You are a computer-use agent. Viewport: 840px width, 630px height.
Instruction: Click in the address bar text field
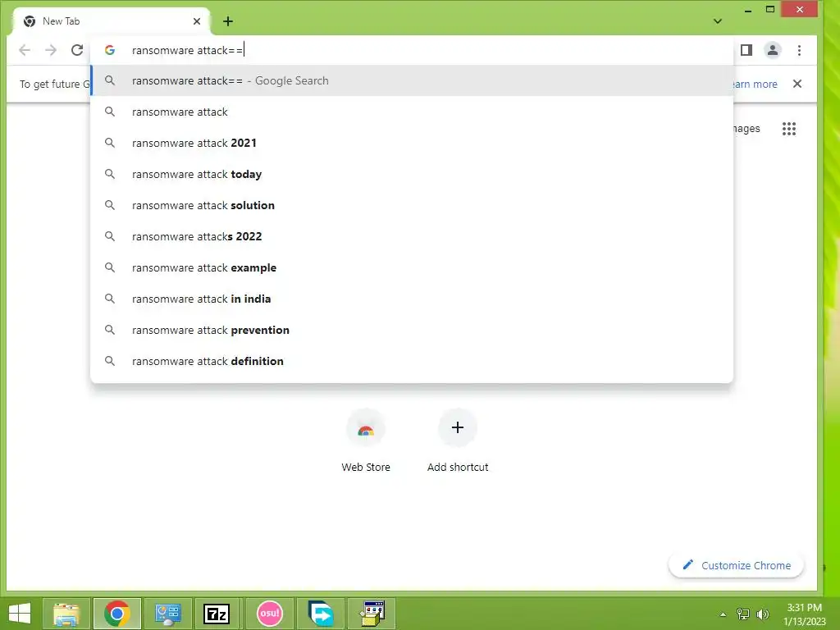tap(412, 50)
